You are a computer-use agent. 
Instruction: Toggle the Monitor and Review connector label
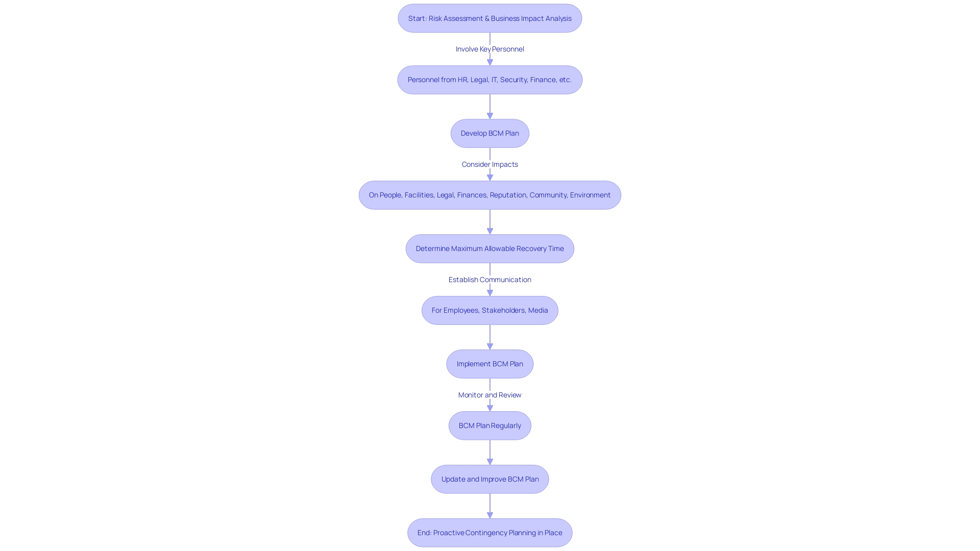(489, 394)
